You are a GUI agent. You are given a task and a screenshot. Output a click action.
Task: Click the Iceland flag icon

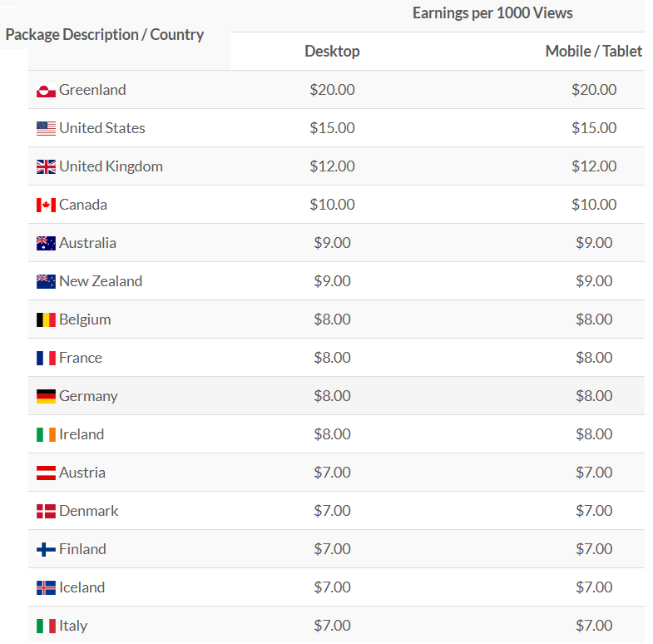(46, 588)
